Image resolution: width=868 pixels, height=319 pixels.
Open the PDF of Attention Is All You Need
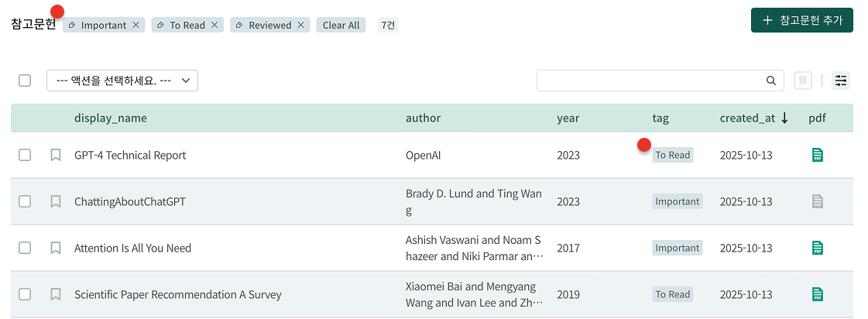(x=817, y=248)
